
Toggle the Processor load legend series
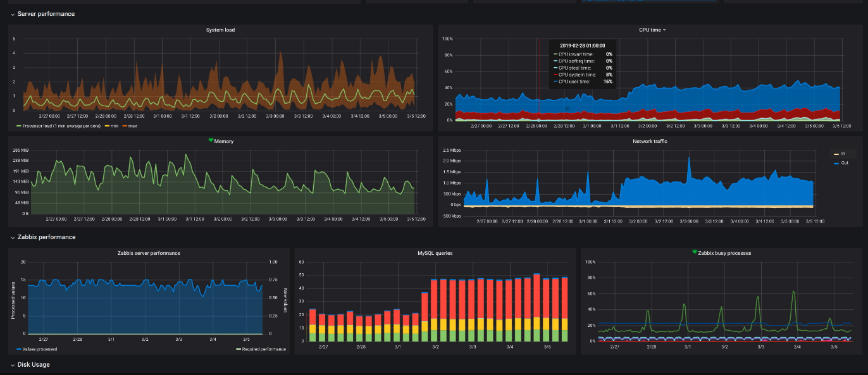62,126
